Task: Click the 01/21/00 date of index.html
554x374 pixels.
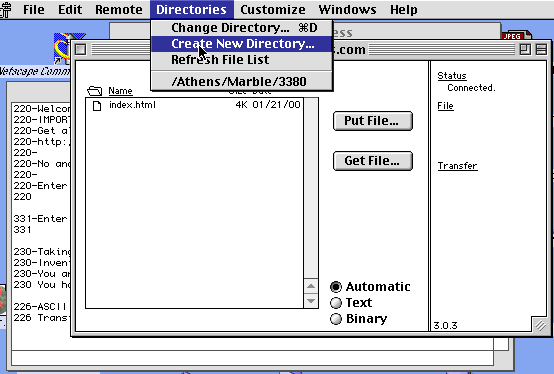Action: 276,105
